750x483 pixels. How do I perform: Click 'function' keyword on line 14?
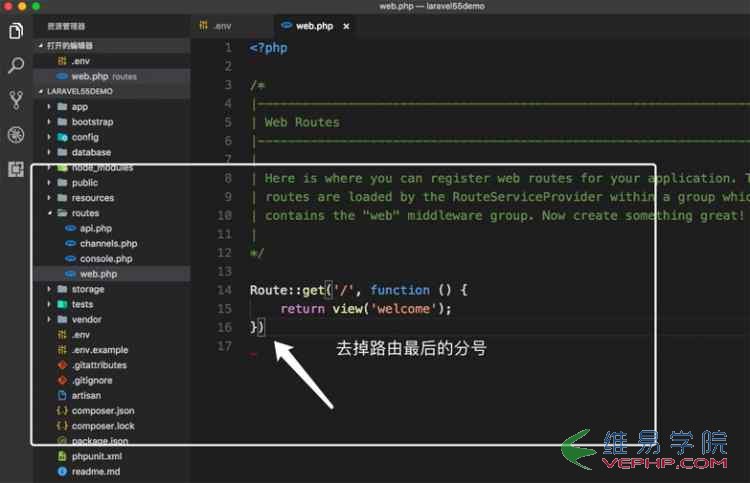400,290
